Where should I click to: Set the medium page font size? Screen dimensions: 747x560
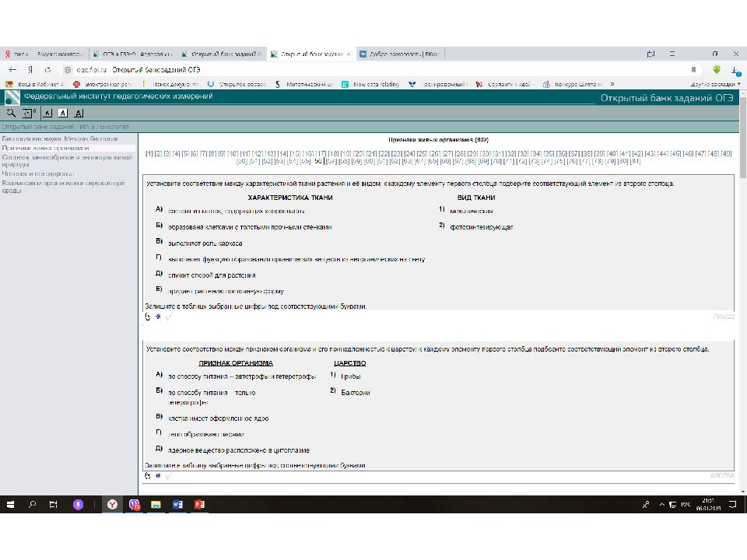(63, 113)
